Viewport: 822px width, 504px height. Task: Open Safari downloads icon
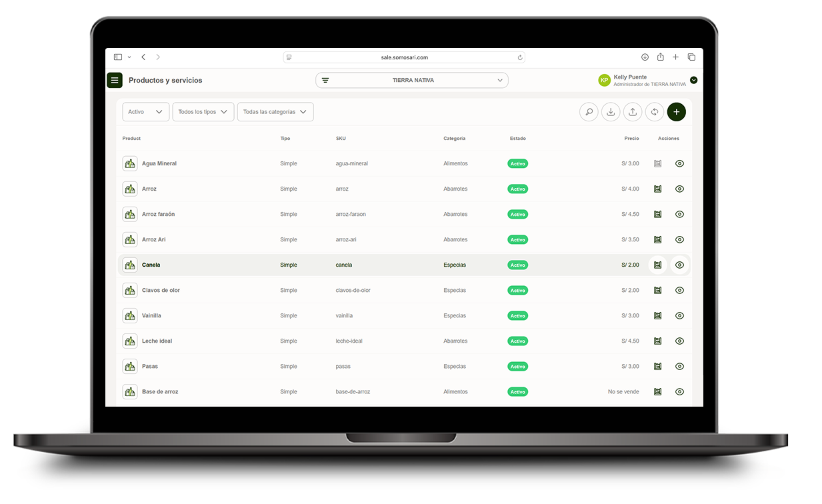[x=645, y=57]
